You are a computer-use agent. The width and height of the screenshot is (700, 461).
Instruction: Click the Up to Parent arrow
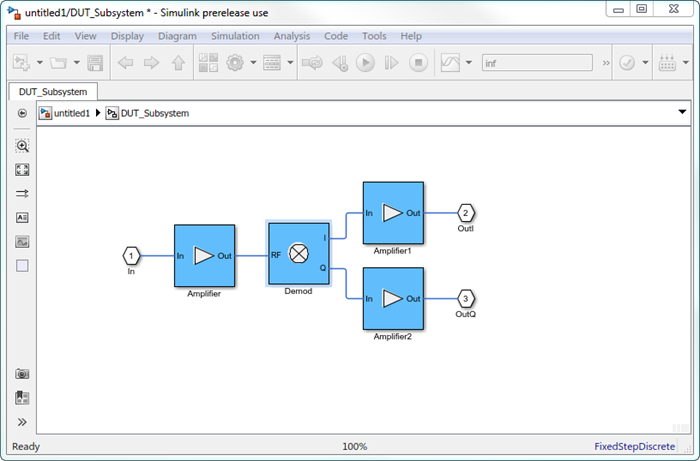coord(178,63)
